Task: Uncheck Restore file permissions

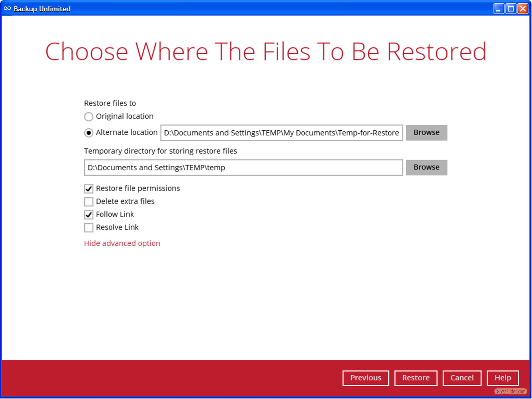Action: tap(89, 189)
